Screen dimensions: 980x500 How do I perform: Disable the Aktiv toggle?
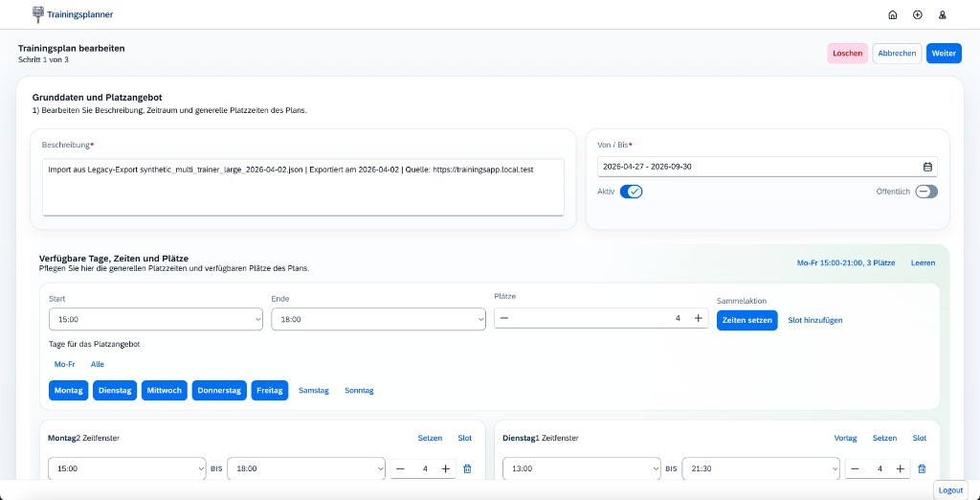631,192
